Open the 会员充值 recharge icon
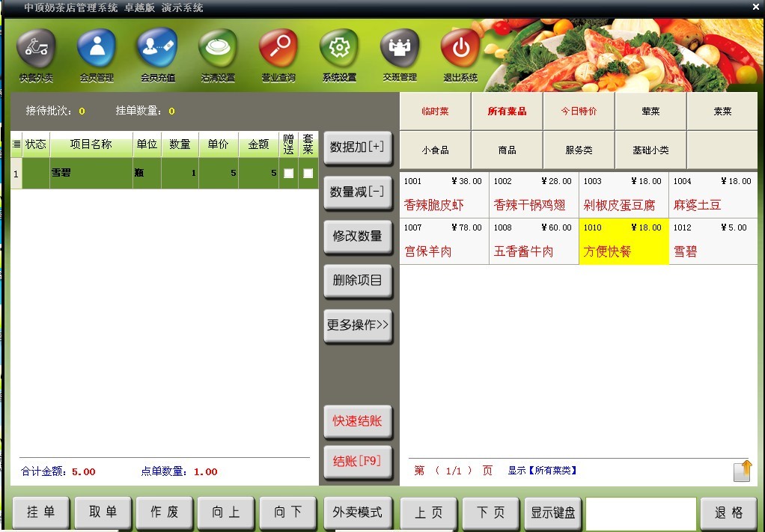 pyautogui.click(x=157, y=49)
